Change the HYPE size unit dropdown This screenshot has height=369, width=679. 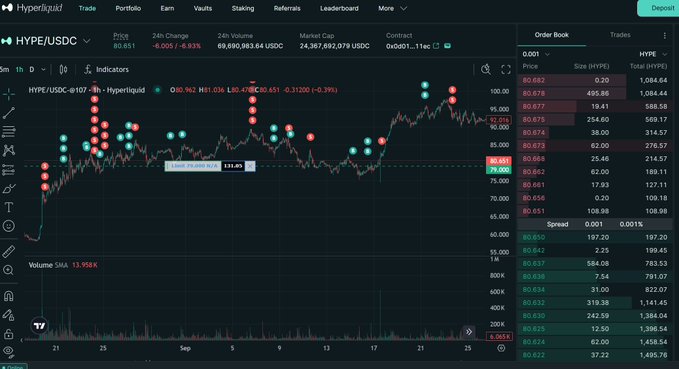pos(653,54)
